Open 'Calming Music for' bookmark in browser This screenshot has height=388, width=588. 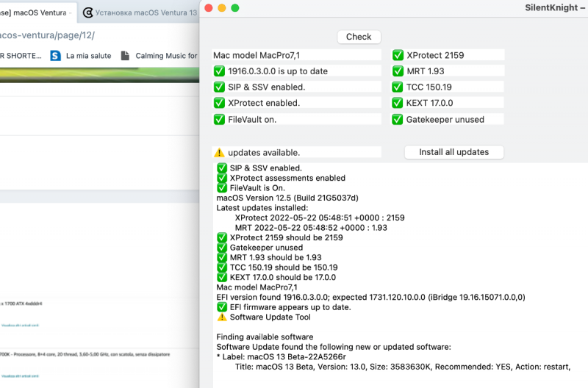[x=159, y=56]
